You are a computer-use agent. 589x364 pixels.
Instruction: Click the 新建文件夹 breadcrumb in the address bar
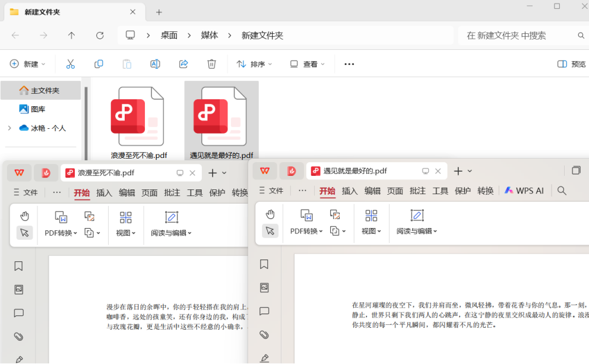262,36
